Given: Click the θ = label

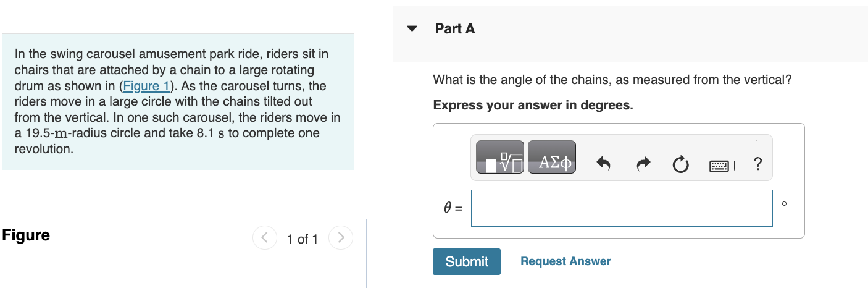Looking at the screenshot, I should click(453, 208).
